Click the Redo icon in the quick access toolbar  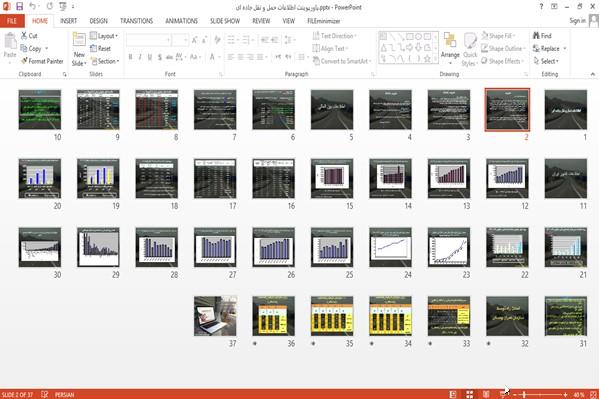pos(50,6)
